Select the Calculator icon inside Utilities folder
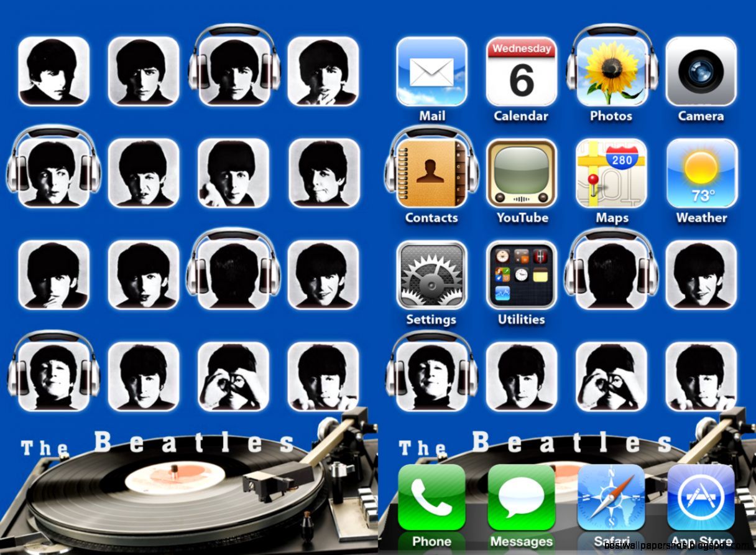 click(x=521, y=256)
